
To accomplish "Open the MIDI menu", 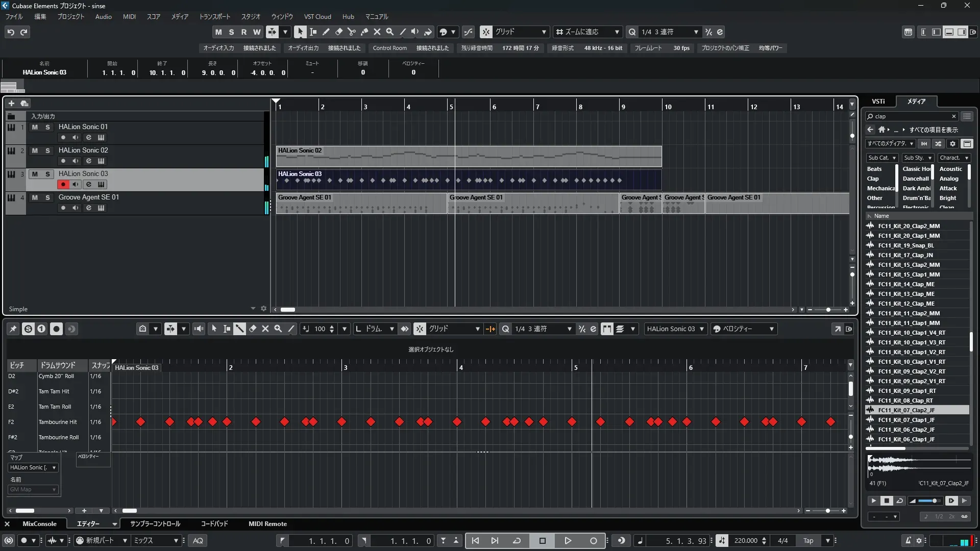I will click(129, 17).
